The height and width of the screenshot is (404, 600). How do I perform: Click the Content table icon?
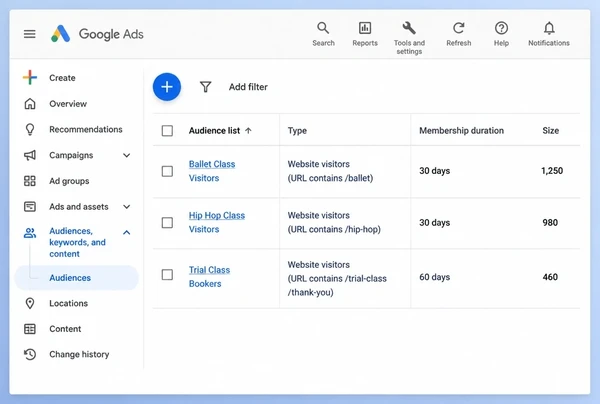pyautogui.click(x=30, y=329)
